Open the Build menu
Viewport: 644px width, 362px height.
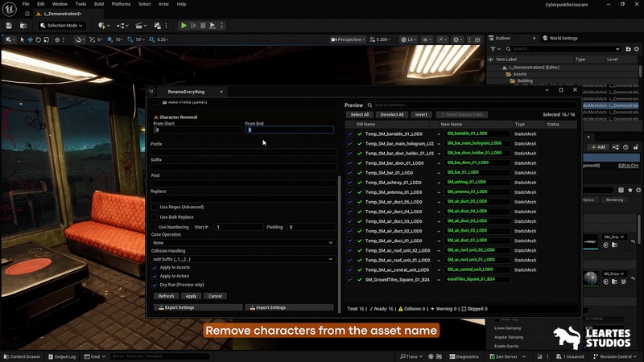(x=99, y=4)
